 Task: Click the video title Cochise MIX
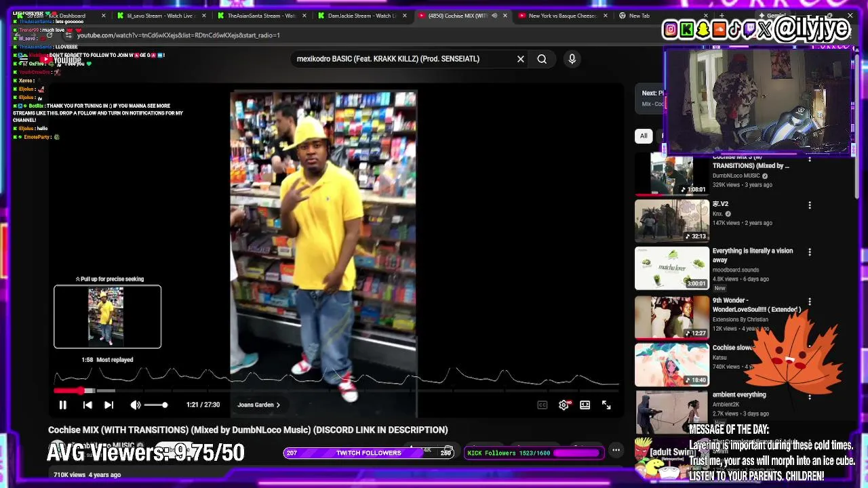pyautogui.click(x=248, y=430)
